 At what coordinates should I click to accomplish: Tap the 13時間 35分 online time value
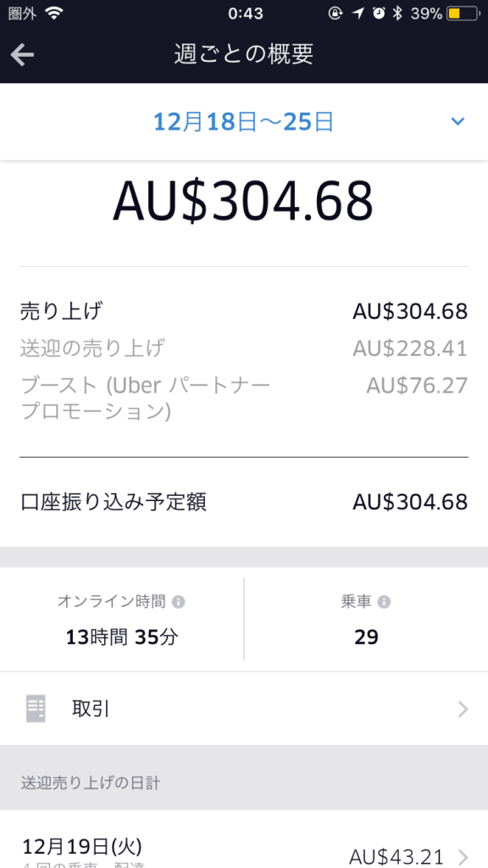coord(122,637)
